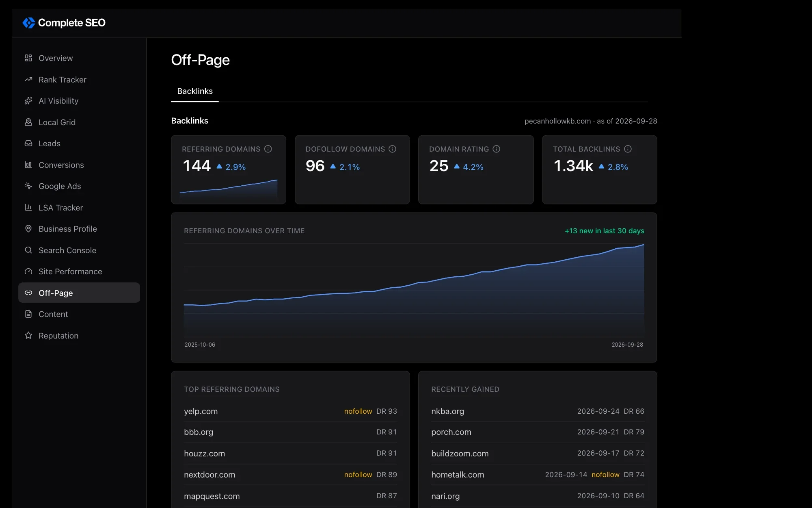Click the yelp.com referring domain row
The image size is (812, 508).
tap(290, 411)
